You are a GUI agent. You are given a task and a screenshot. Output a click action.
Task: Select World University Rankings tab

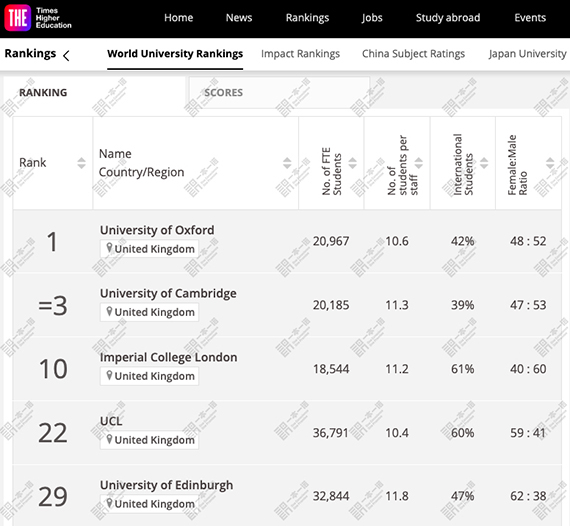[175, 54]
